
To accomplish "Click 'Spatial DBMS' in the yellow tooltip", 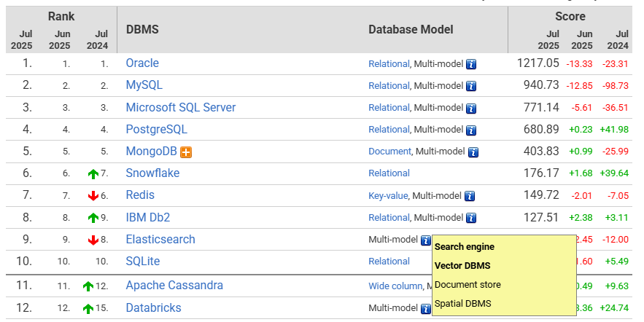I will coord(463,304).
